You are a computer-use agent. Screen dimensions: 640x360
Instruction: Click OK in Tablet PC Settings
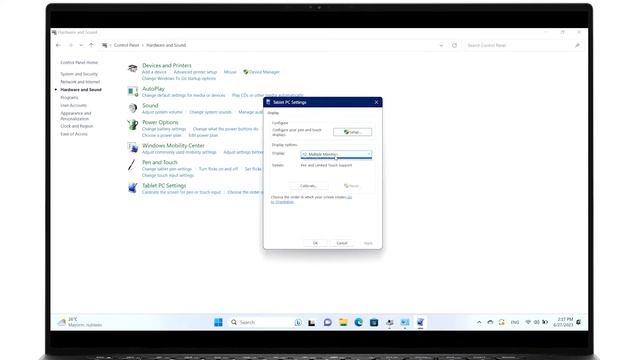(x=315, y=243)
